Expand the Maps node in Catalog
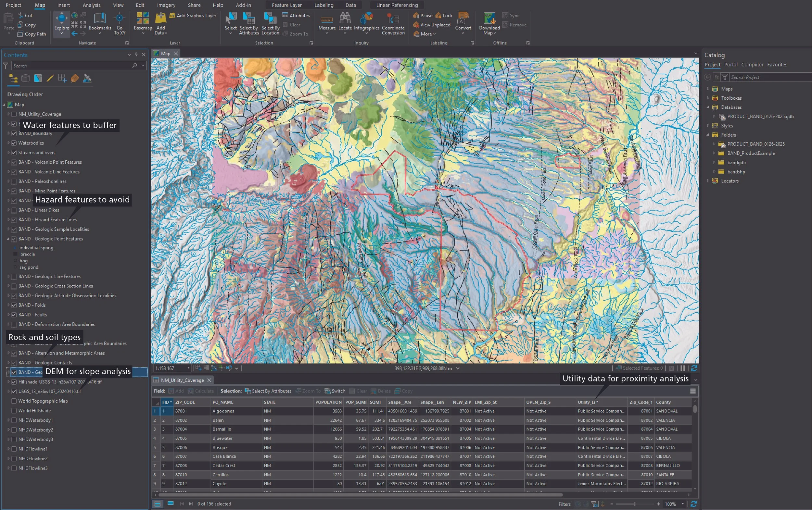This screenshot has width=812, height=510. pyautogui.click(x=708, y=89)
